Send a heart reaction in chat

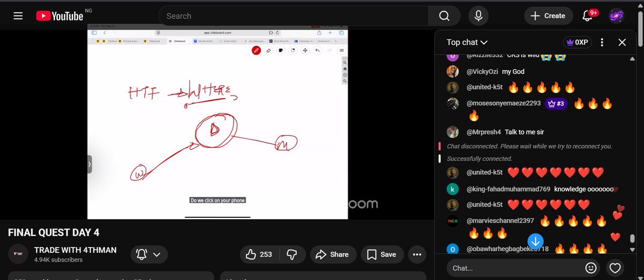[x=615, y=268]
